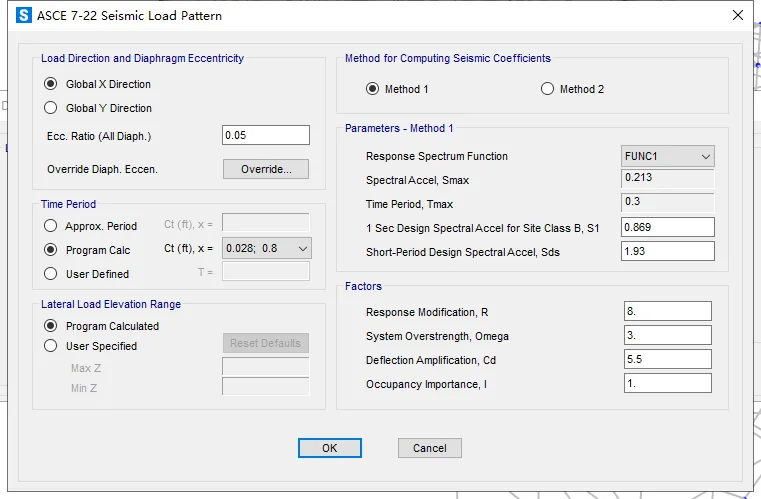Select User Specified elevation range
Viewport: 761px width, 499px height.
(50, 346)
